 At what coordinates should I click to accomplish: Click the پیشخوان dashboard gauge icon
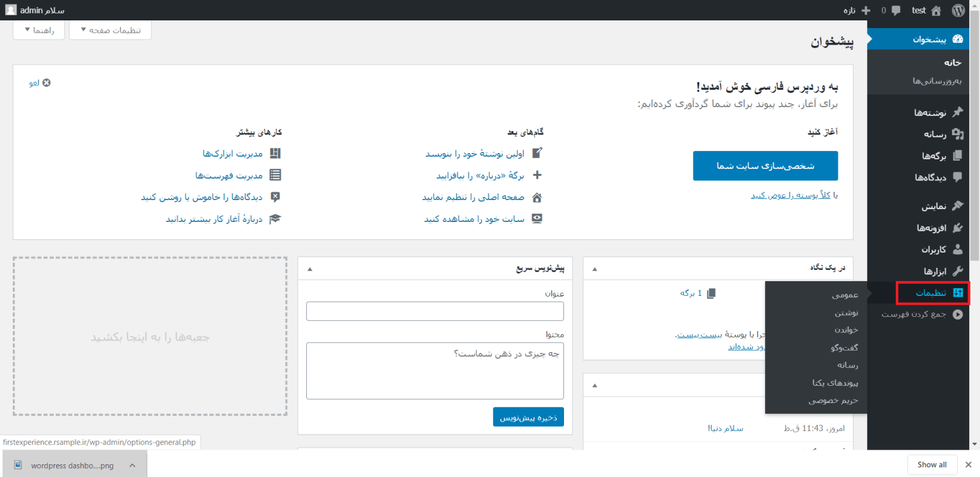click(957, 39)
